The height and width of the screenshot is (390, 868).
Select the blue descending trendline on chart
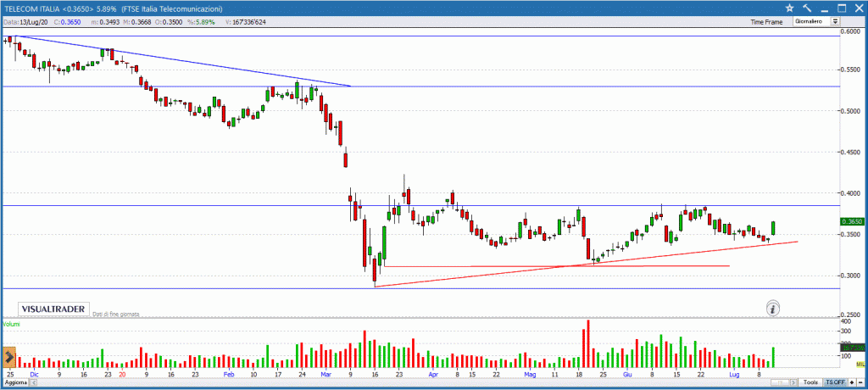(183, 62)
